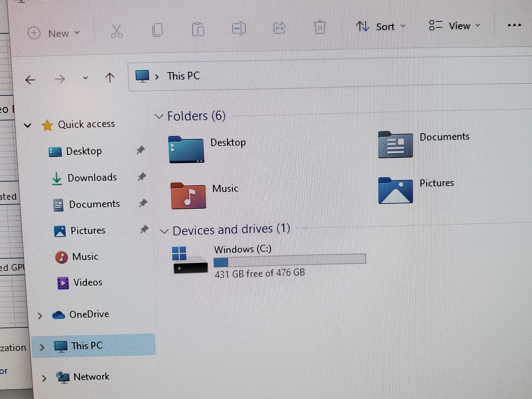Expand the OneDrive tree node
Viewport: 532px width, 399px height.
pyautogui.click(x=40, y=316)
